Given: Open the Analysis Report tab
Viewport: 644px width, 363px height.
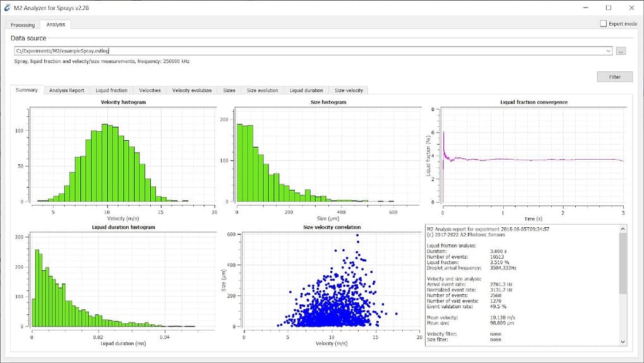Looking at the screenshot, I should tap(66, 90).
